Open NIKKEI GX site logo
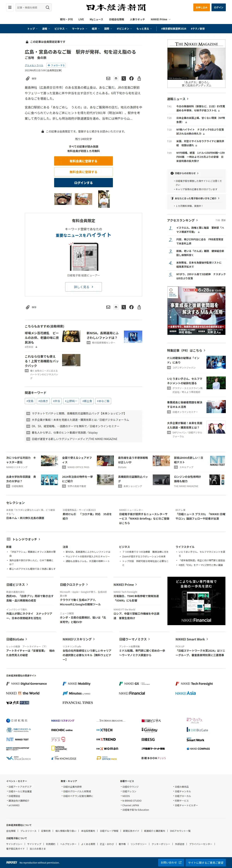The width and height of the screenshot is (232, 868). point(135,684)
